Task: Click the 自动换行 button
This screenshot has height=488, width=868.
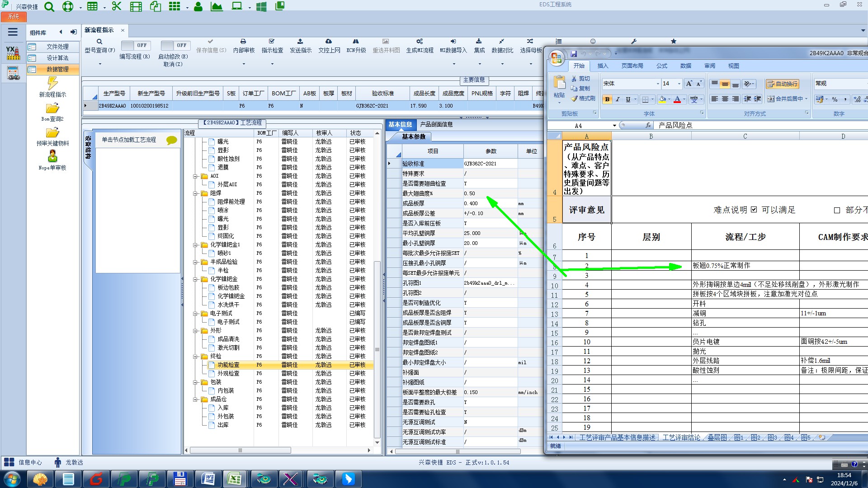Action: click(x=782, y=84)
